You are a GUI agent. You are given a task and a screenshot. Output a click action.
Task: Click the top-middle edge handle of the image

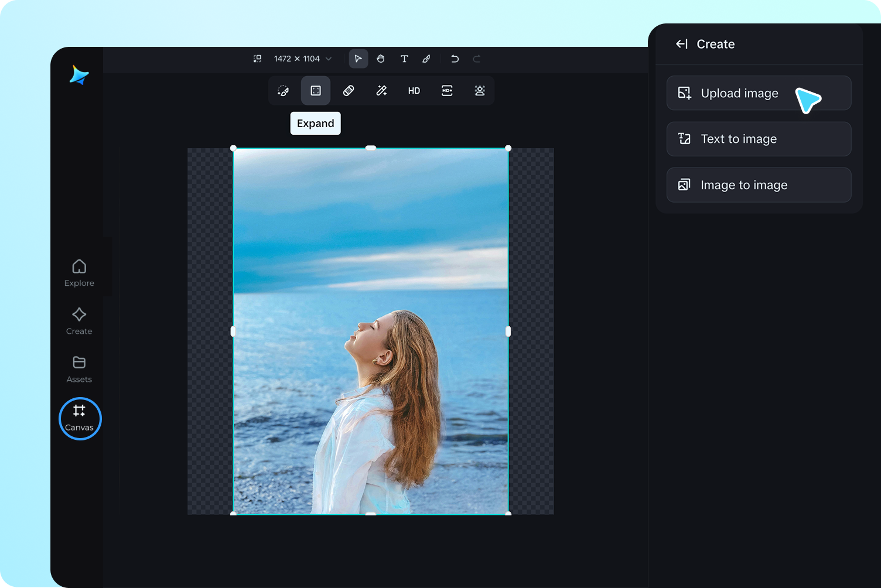[x=371, y=148]
